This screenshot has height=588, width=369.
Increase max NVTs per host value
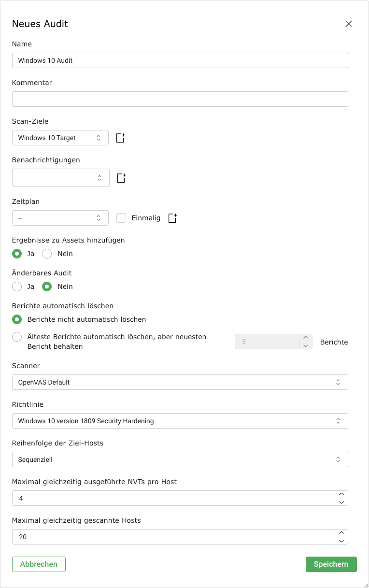(x=341, y=494)
